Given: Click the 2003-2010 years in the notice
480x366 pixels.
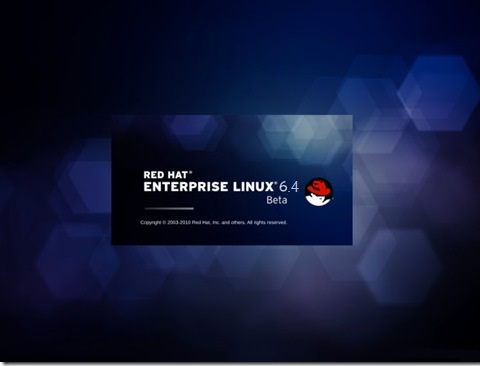Looking at the screenshot, I should tap(179, 222).
